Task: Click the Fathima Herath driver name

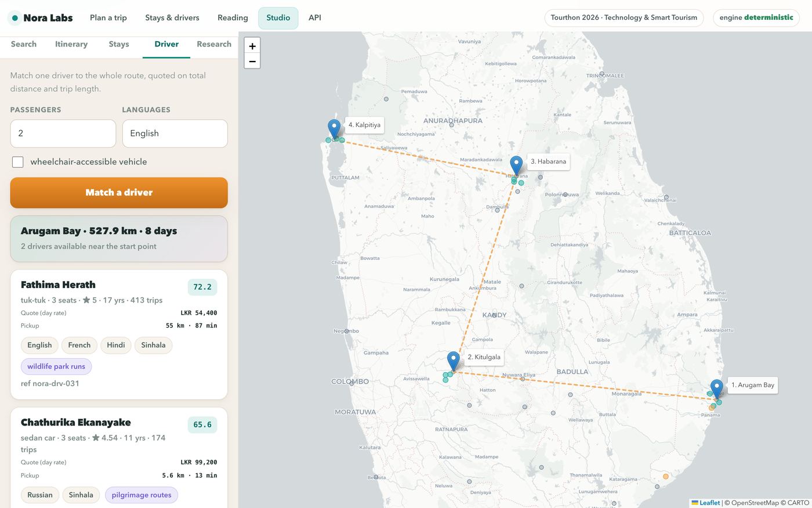Action: 58,284
